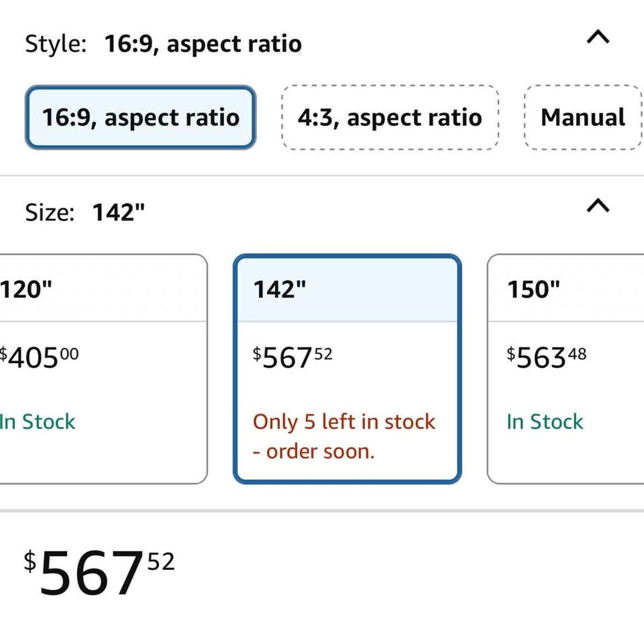Click the Size: label
Viewport: 644px width, 644px height.
pyautogui.click(x=50, y=212)
